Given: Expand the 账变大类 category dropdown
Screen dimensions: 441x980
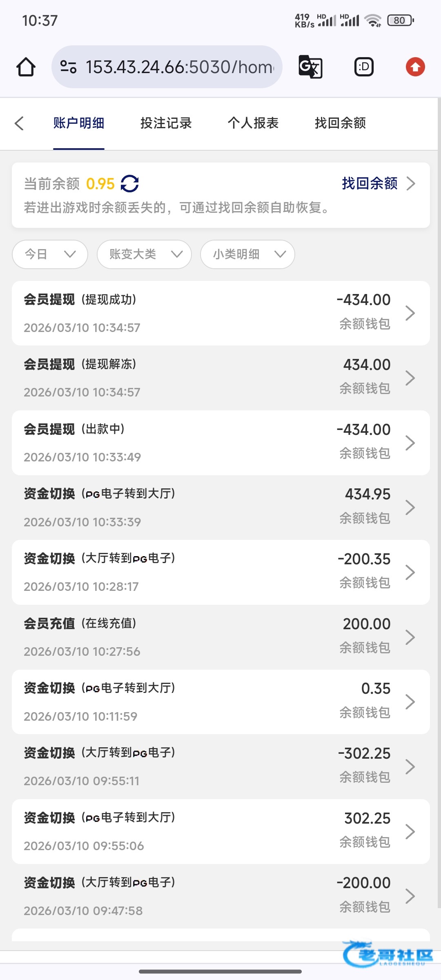Looking at the screenshot, I should click(x=144, y=254).
